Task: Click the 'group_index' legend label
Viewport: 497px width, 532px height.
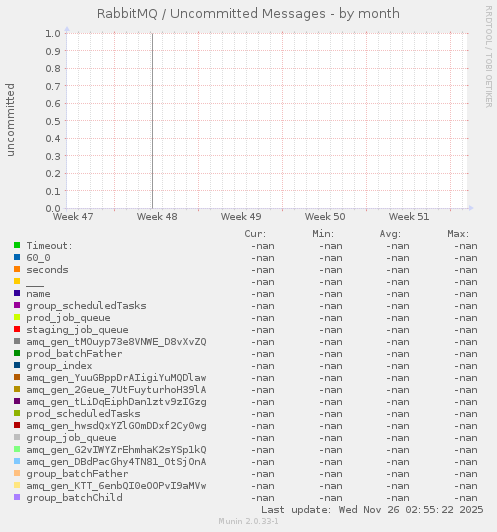Action: [x=59, y=366]
